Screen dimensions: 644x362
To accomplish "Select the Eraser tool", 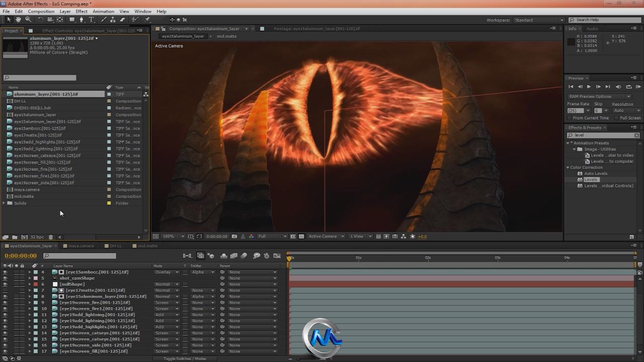I will pyautogui.click(x=122, y=20).
